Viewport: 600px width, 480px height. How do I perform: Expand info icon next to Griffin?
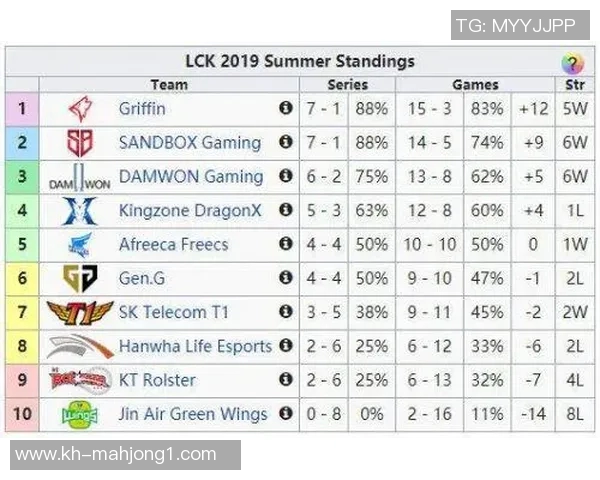click(x=286, y=109)
